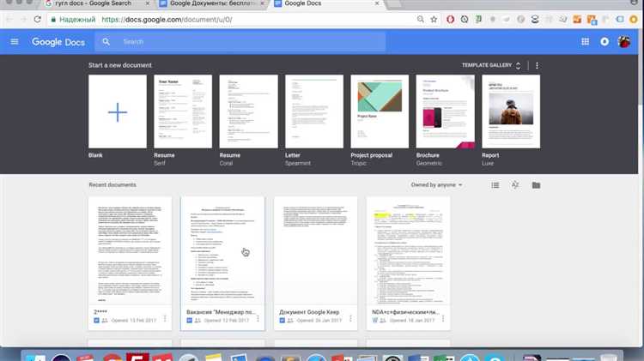Open the account profile avatar
Screen dimensions: 644x361
[x=624, y=41]
